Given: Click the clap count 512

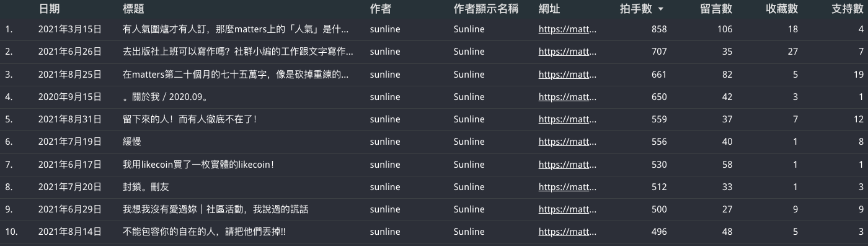Looking at the screenshot, I should click(659, 187).
